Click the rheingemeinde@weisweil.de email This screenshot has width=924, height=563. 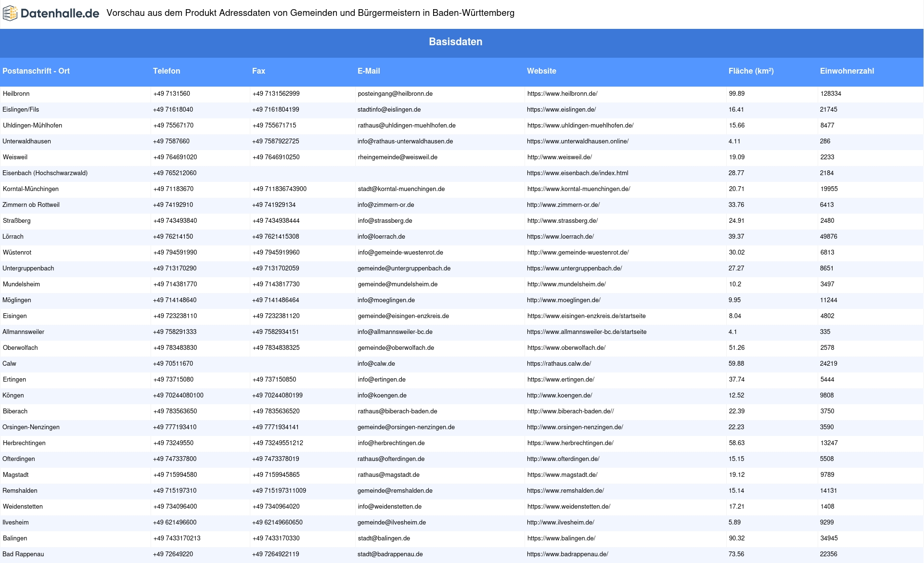coord(398,157)
